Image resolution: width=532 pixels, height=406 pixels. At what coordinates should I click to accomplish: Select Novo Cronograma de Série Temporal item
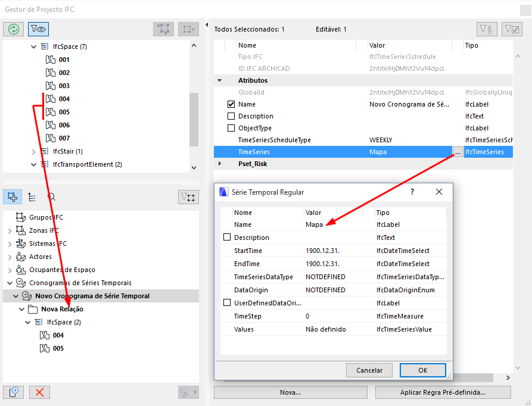(x=92, y=296)
